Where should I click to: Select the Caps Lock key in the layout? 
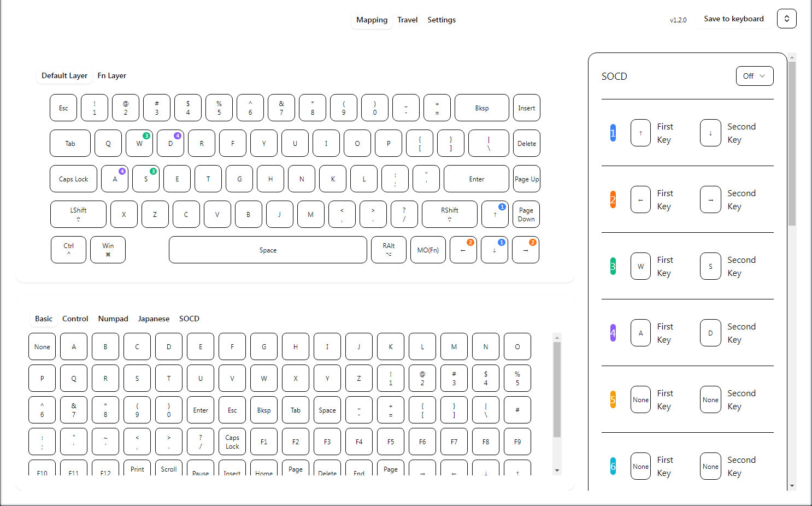point(73,179)
